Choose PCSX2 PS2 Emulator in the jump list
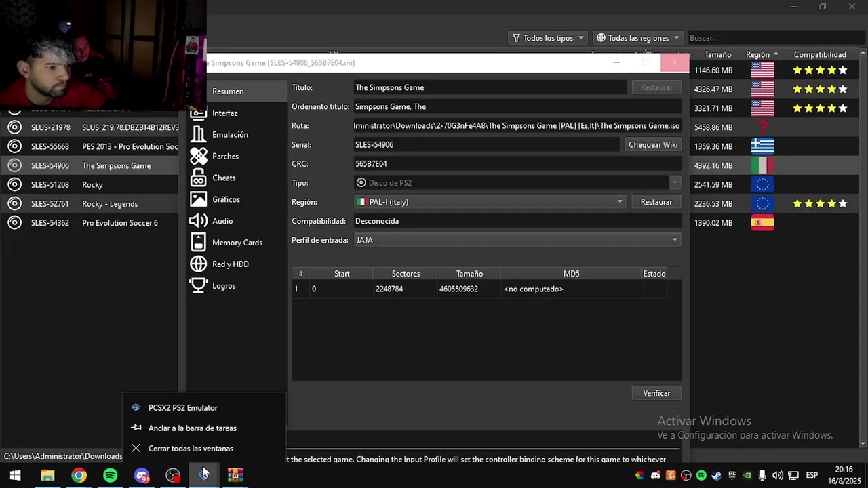The height and width of the screenshot is (488, 868). [203, 408]
